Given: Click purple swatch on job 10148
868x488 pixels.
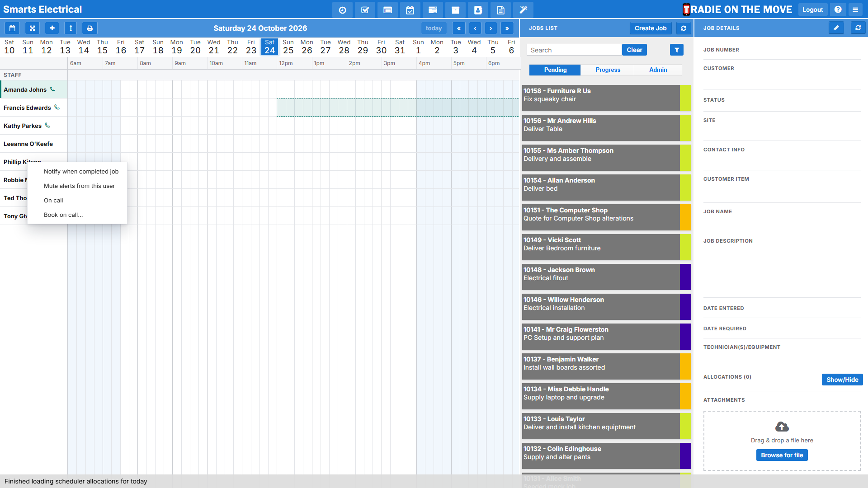Looking at the screenshot, I should pos(685,277).
